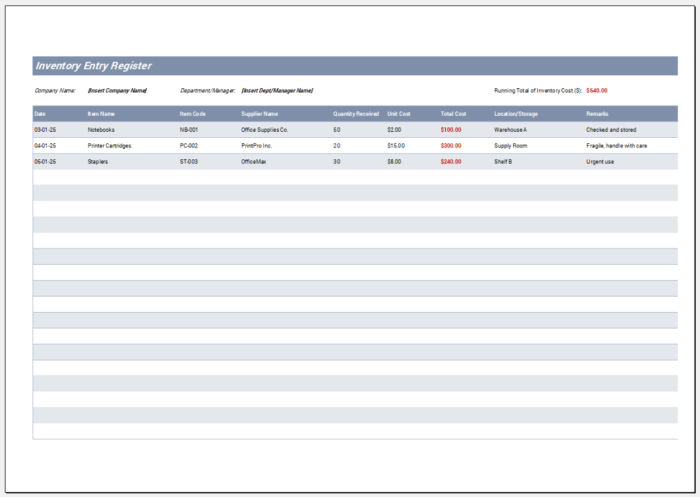Select total cost $100.00
The height and width of the screenshot is (497, 700).
click(451, 130)
